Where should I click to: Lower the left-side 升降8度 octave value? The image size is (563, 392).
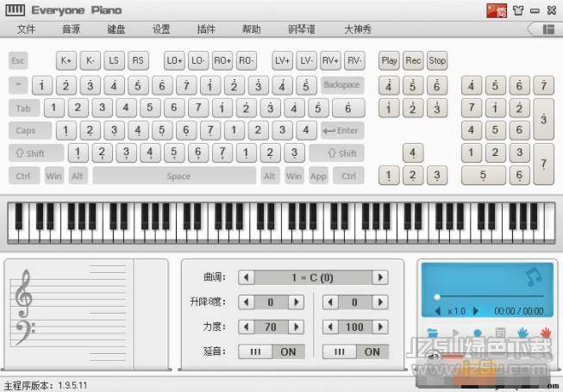click(247, 302)
